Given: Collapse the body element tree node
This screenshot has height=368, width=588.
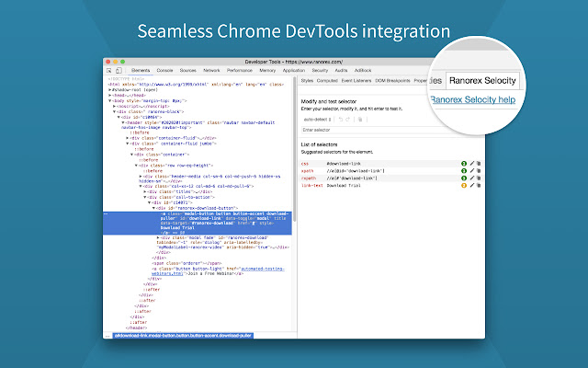Looking at the screenshot, I should pos(110,100).
